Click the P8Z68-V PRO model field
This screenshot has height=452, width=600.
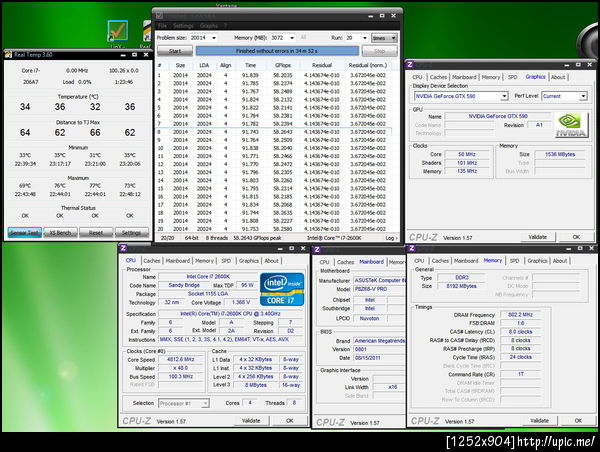coord(379,289)
